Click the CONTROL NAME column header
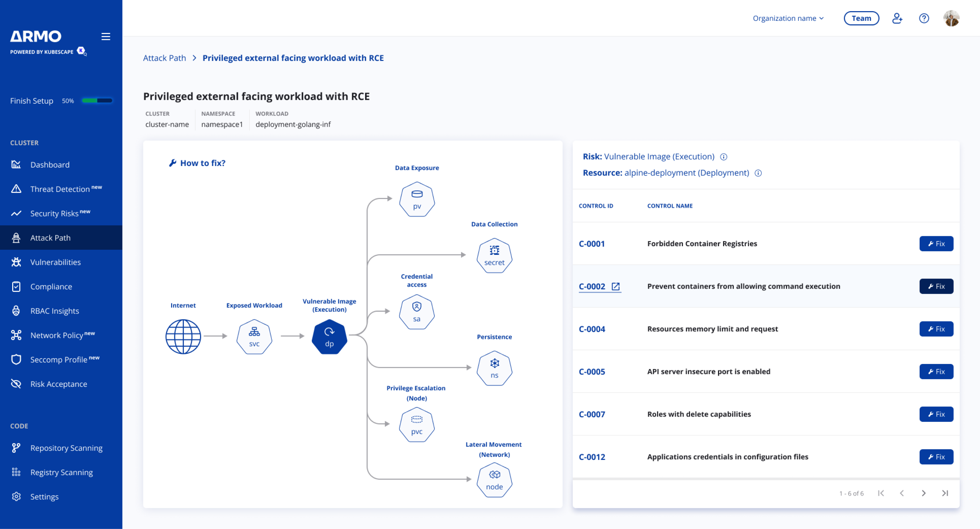980x529 pixels. (x=669, y=206)
